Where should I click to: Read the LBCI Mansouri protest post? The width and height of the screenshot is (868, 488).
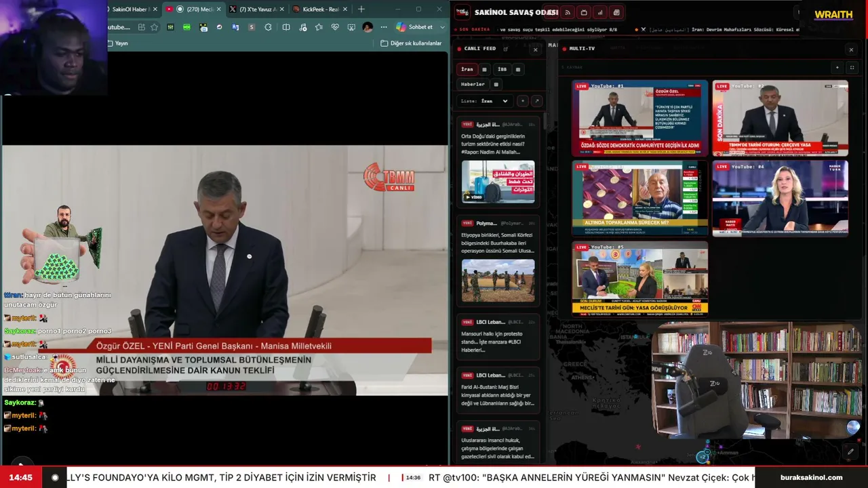click(498, 335)
